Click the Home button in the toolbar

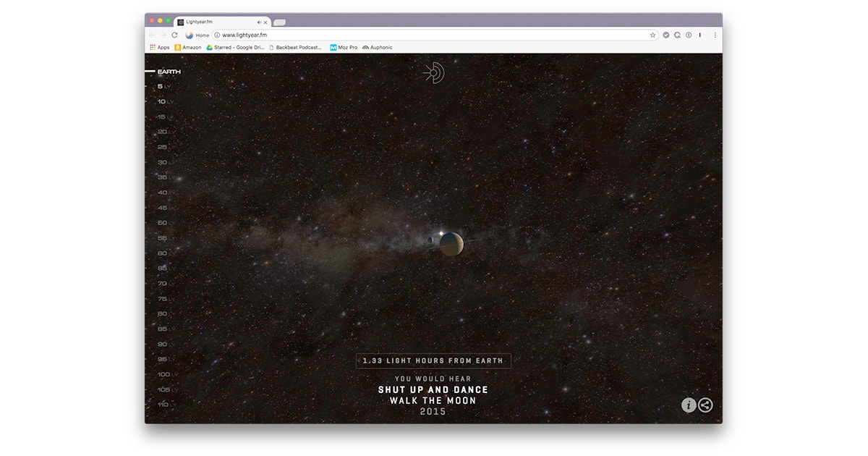click(x=197, y=35)
